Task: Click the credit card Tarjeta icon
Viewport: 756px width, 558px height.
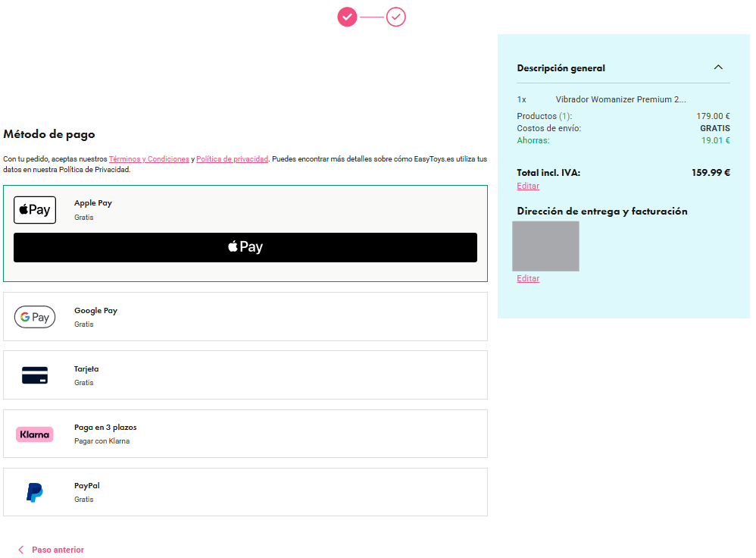Action: [x=35, y=375]
